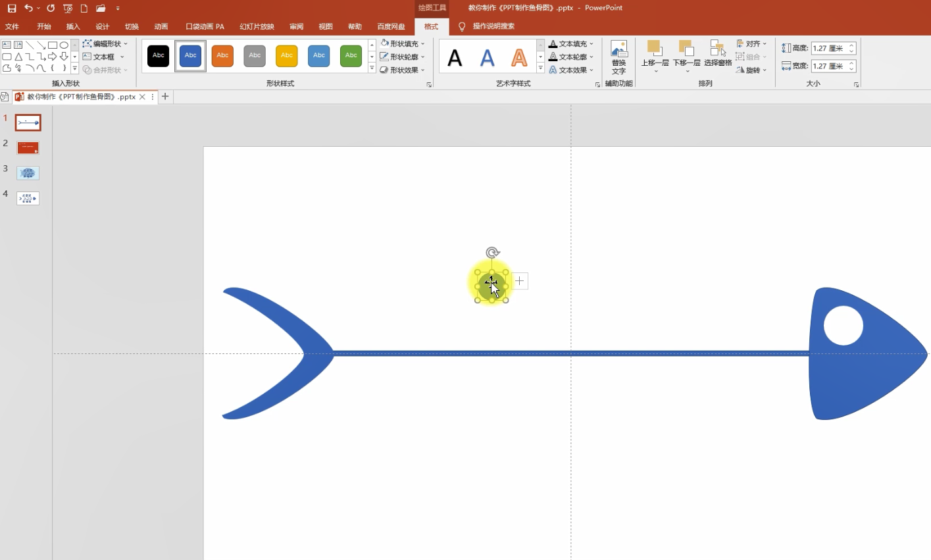Switch to the 切换 ribbon tab
Image resolution: width=931 pixels, height=560 pixels.
pyautogui.click(x=132, y=27)
